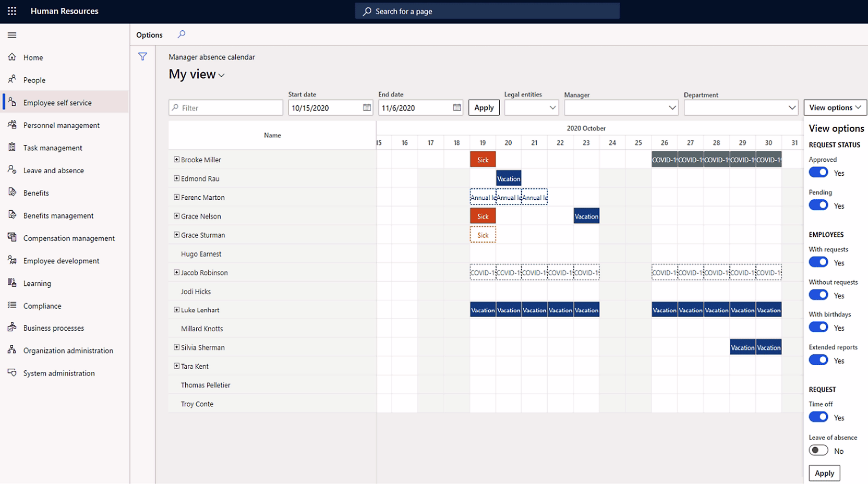Click Apply button in View options panel
This screenshot has width=868, height=484.
tap(824, 473)
